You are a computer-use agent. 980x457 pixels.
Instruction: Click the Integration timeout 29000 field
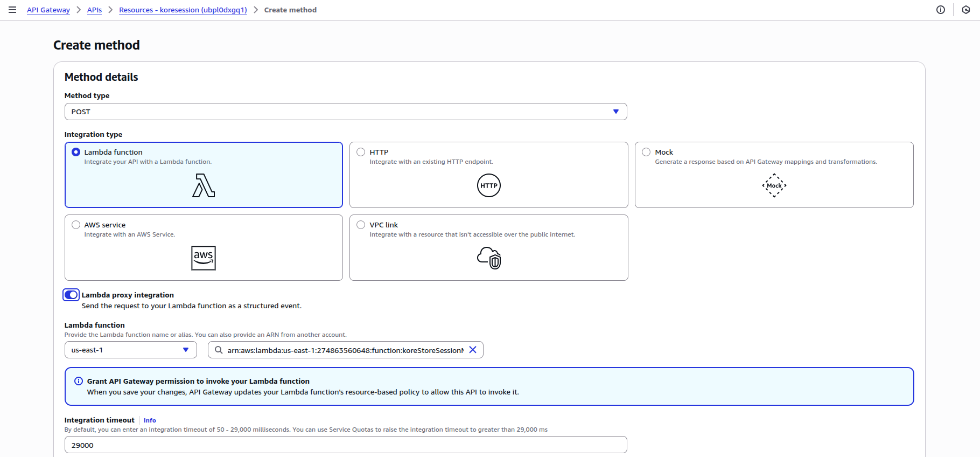(x=346, y=445)
